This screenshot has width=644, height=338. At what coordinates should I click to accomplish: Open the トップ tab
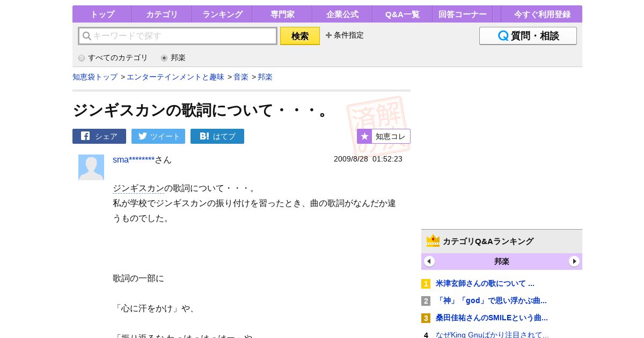[102, 14]
